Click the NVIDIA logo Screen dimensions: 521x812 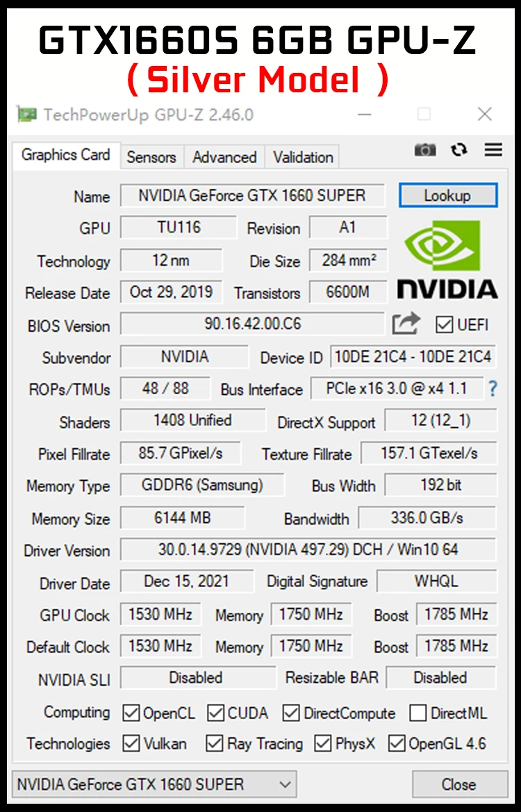[447, 259]
